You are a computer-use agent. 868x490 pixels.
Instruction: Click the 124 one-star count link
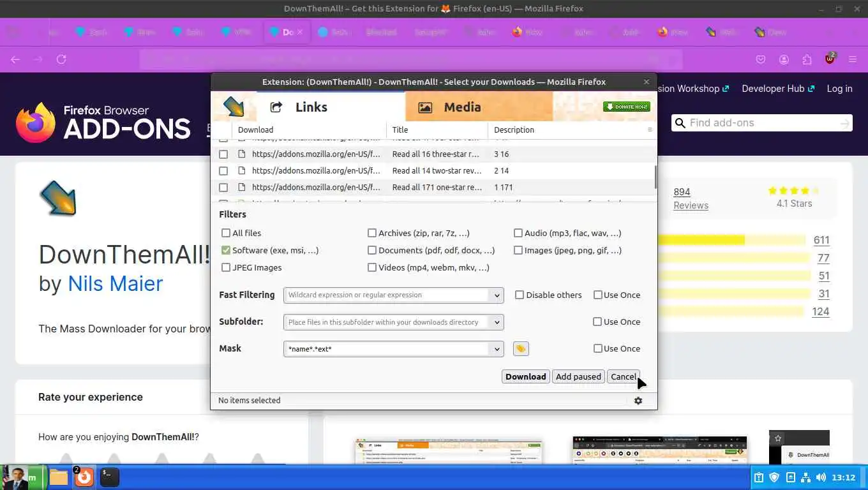point(821,311)
